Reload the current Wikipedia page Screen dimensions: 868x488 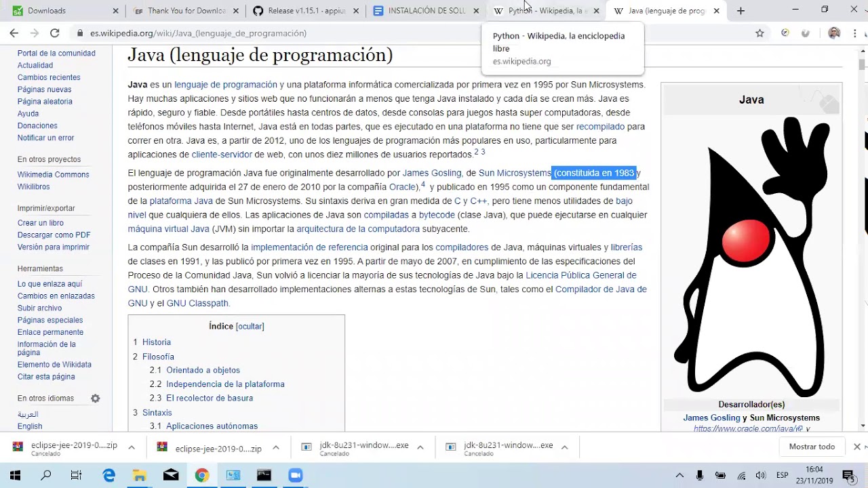coord(55,33)
